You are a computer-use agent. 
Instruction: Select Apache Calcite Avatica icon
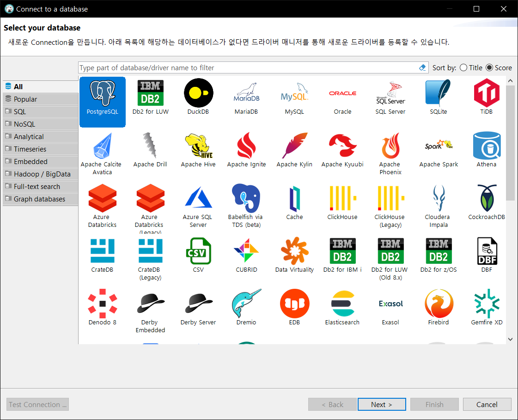(103, 146)
